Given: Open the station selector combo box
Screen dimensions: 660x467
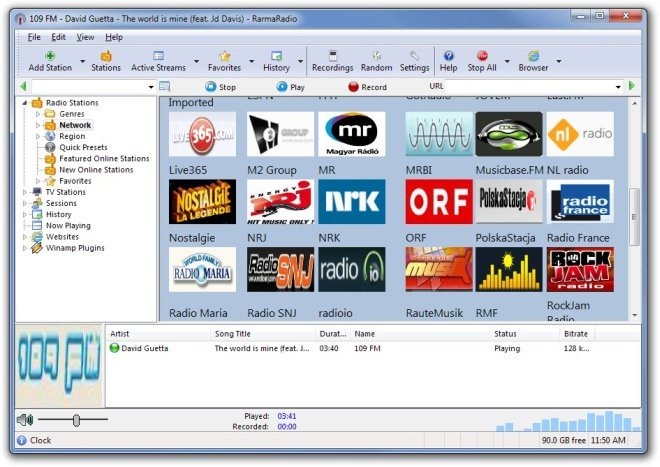Looking at the screenshot, I should (x=93, y=87).
